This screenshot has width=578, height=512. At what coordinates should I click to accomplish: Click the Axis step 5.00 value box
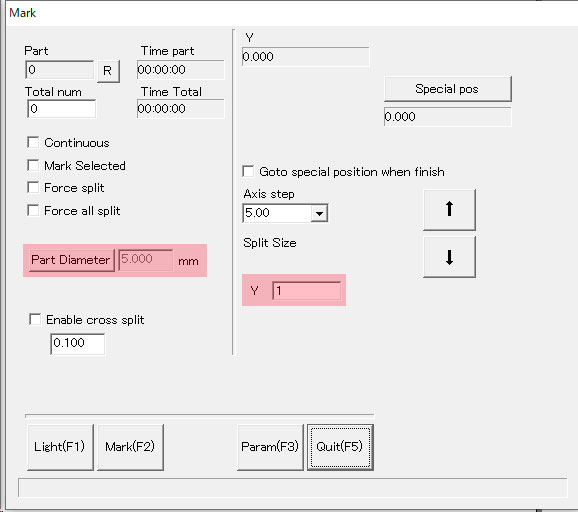click(277, 213)
